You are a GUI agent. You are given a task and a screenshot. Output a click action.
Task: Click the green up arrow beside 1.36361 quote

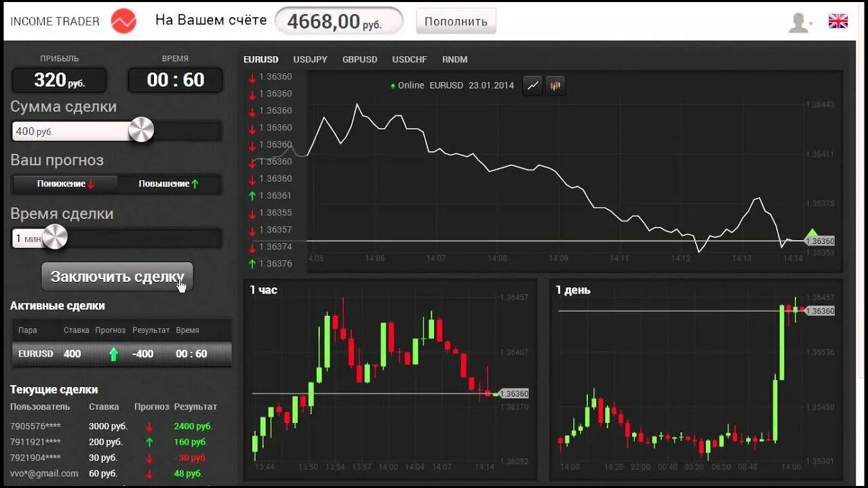coord(252,196)
